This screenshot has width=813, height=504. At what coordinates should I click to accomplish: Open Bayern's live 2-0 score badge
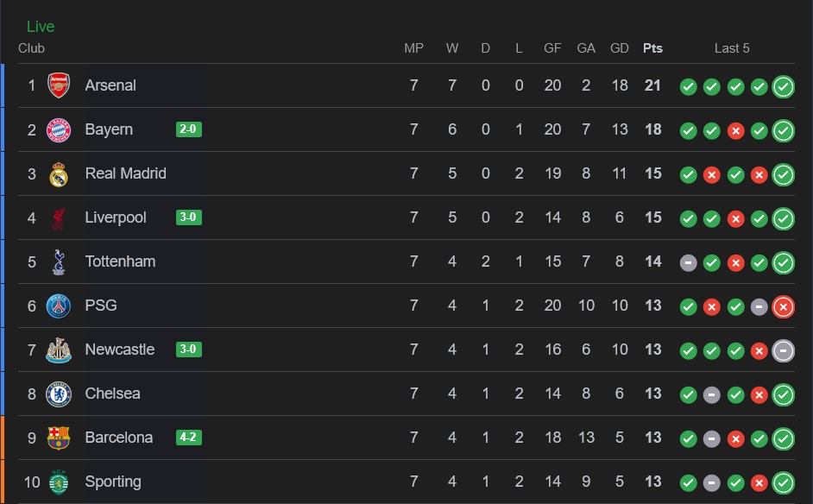click(188, 129)
